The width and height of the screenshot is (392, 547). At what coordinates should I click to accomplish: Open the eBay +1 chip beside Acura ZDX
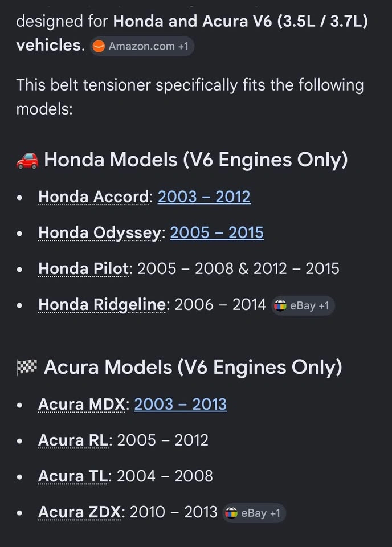pyautogui.click(x=254, y=513)
